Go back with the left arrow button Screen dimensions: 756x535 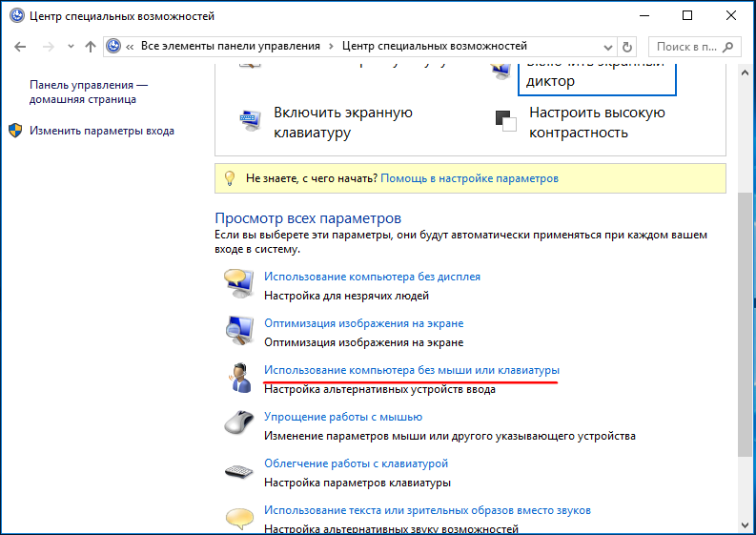tap(20, 47)
